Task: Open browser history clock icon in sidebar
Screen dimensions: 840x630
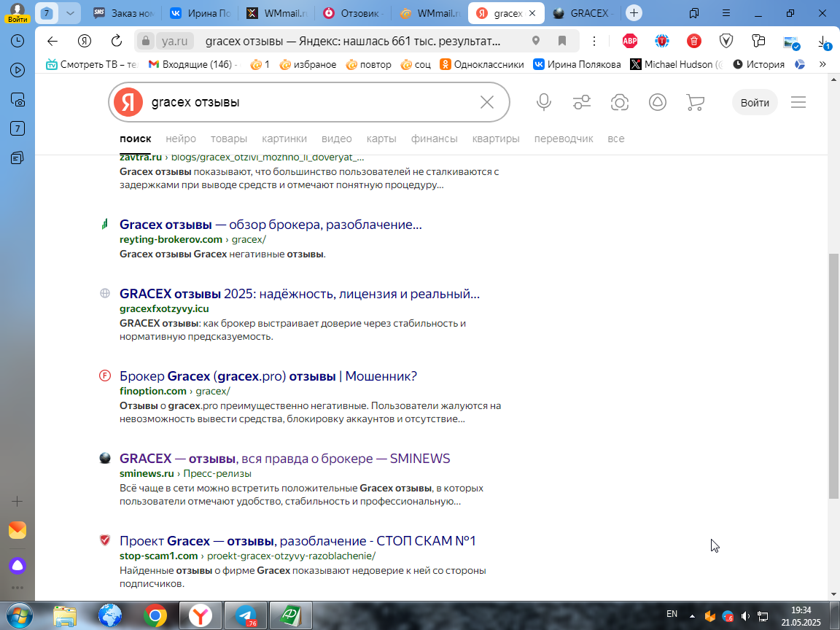Action: 17,41
